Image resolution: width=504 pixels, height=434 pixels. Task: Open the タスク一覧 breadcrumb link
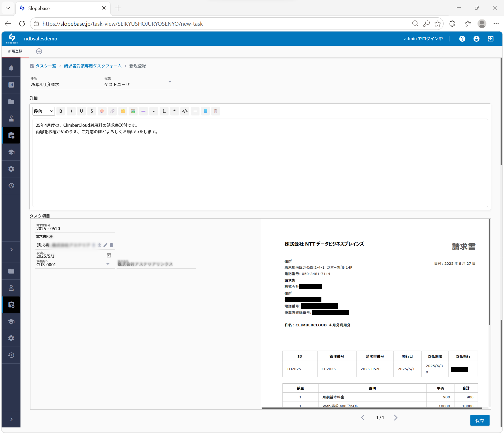pyautogui.click(x=46, y=66)
